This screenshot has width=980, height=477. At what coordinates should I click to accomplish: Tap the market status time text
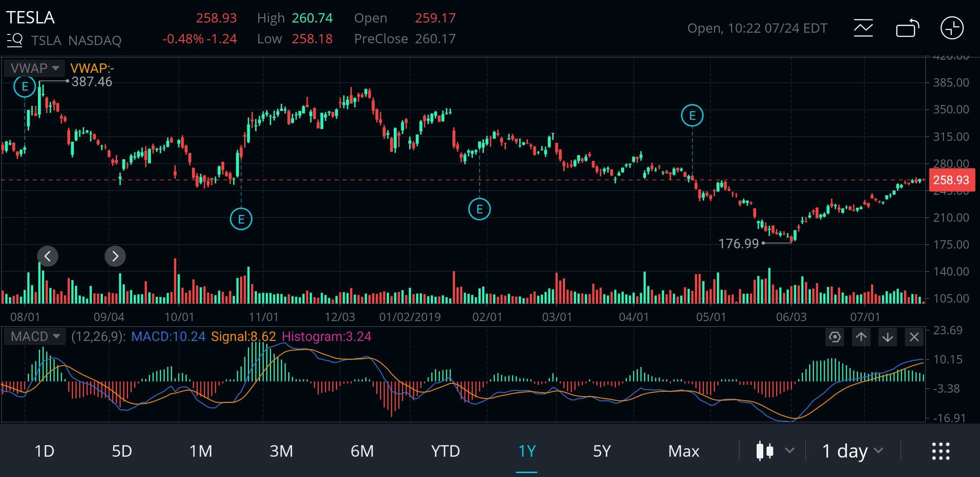pyautogui.click(x=757, y=28)
